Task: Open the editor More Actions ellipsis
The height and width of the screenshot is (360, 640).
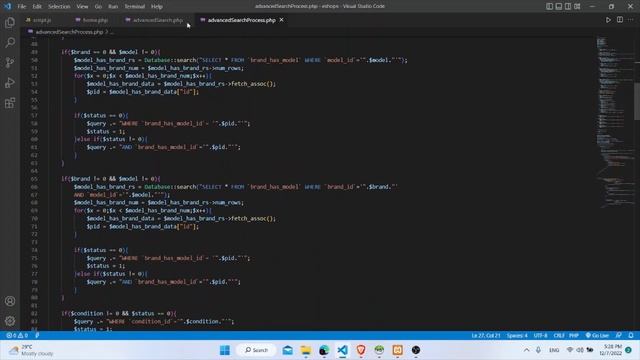Action: [x=631, y=20]
